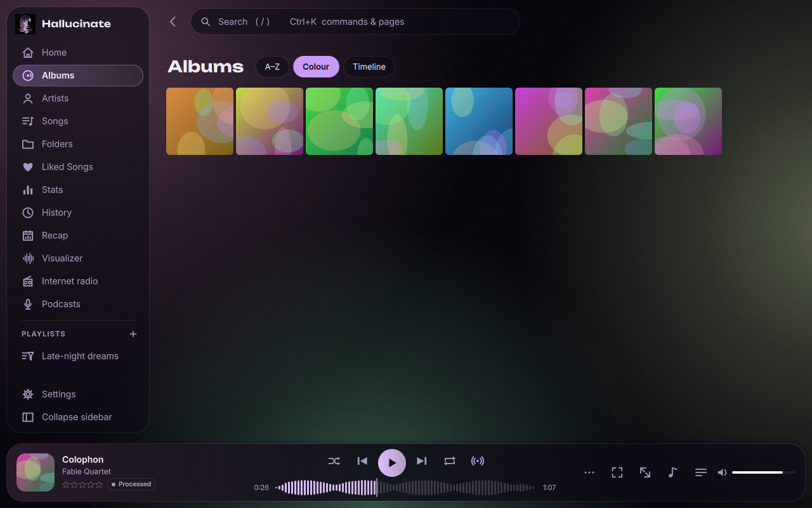
Task: Launch the Visualizer
Action: pos(77,258)
